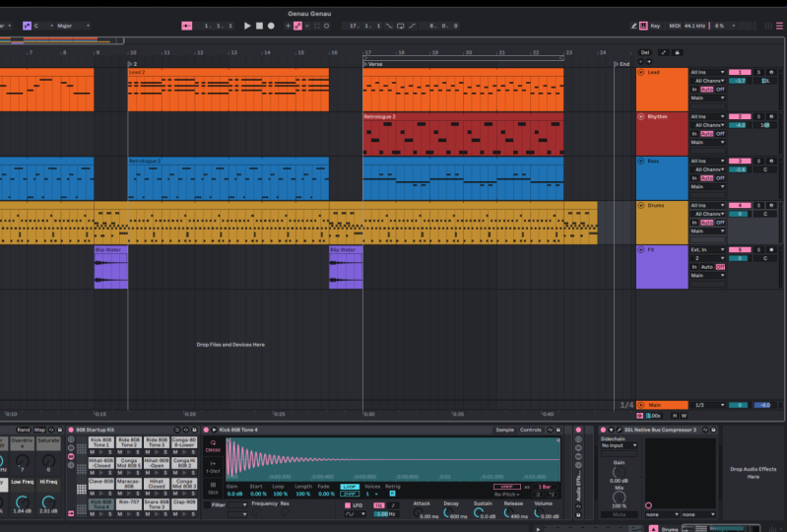The width and height of the screenshot is (787, 532).
Task: Toggle the purple Scale Mode icon
Action: pyautogui.click(x=27, y=26)
